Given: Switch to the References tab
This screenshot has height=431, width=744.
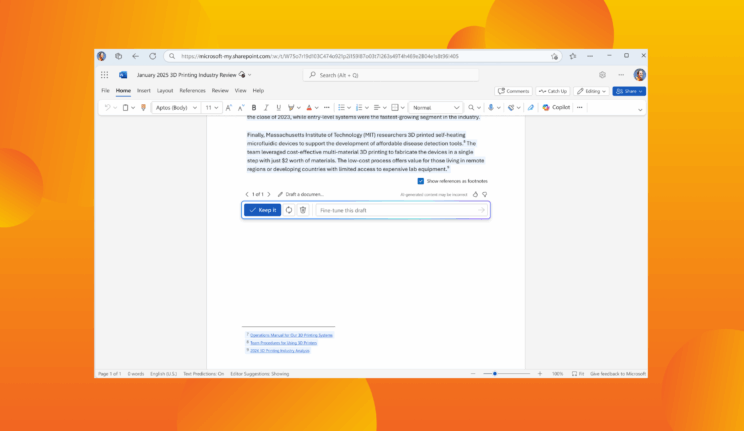Looking at the screenshot, I should point(192,91).
